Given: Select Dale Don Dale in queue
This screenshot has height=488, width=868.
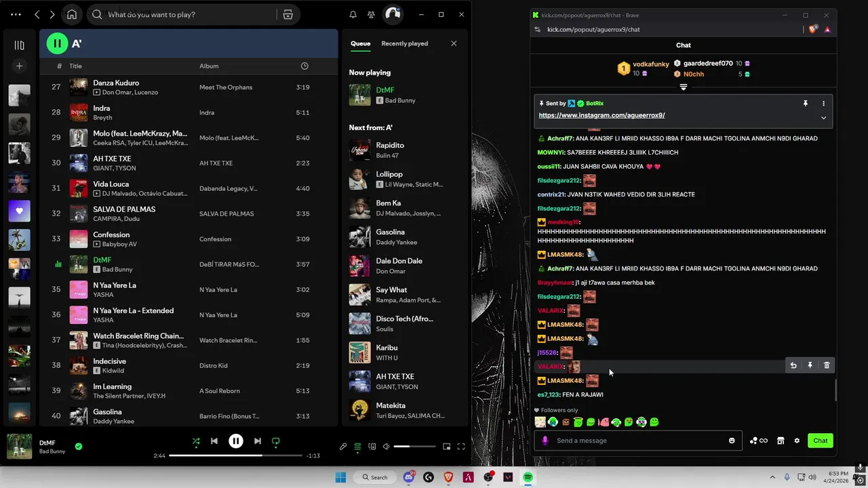Looking at the screenshot, I should pos(403,266).
